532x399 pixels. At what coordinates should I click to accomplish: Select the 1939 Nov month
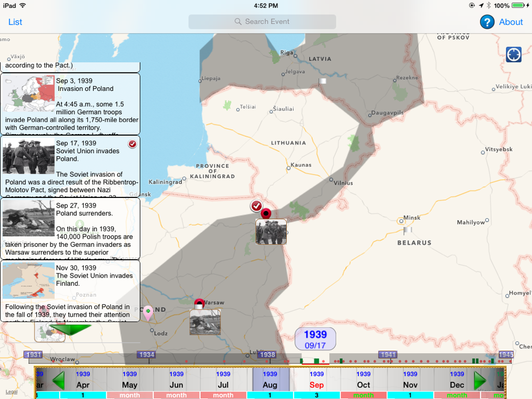[x=410, y=380]
